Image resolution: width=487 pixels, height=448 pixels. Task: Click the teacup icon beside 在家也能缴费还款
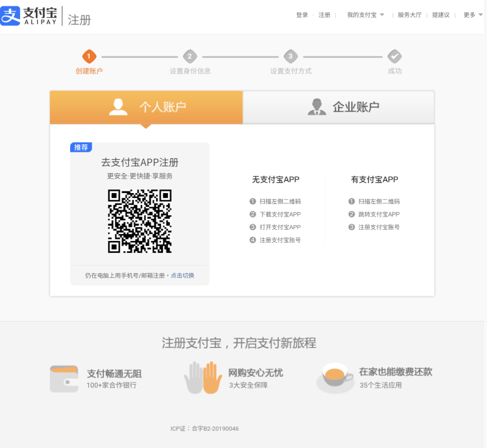click(x=335, y=378)
